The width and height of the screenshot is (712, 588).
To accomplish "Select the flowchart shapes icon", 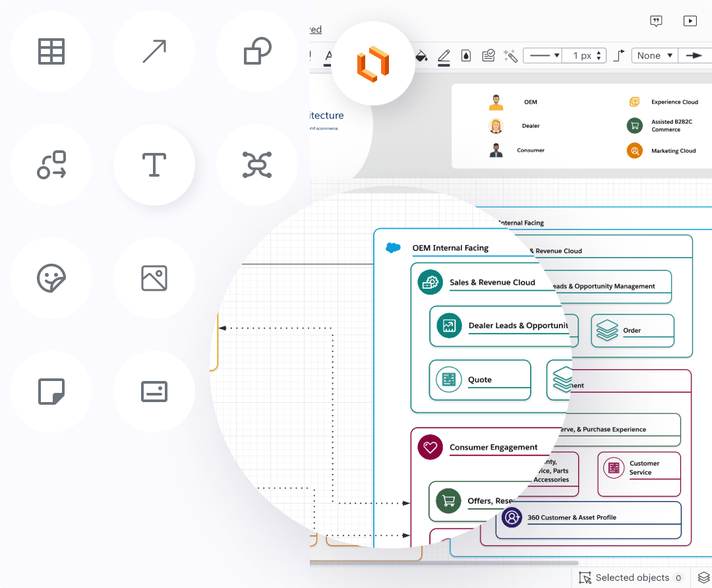I will click(51, 165).
